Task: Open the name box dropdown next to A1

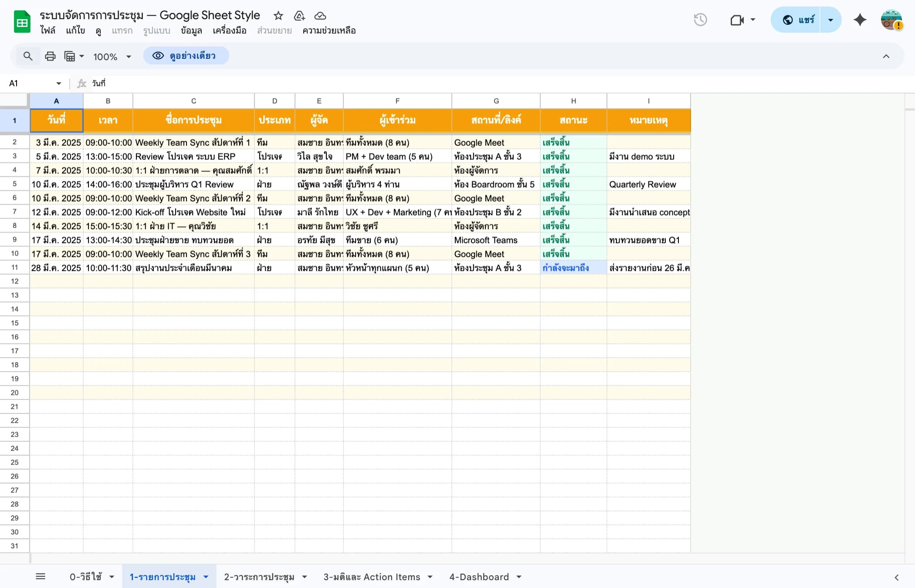Action: (58, 83)
